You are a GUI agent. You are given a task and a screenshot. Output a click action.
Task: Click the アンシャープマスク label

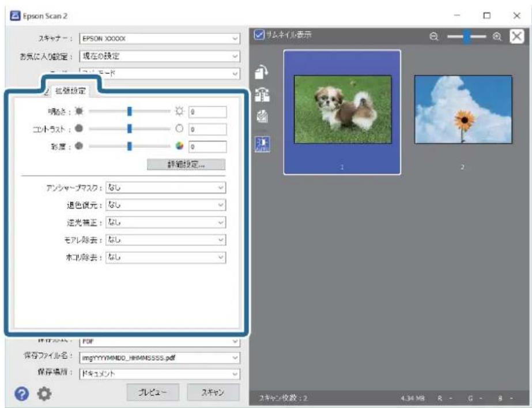(74, 188)
